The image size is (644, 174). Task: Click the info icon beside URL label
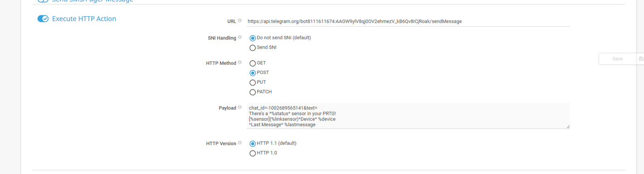pyautogui.click(x=239, y=21)
